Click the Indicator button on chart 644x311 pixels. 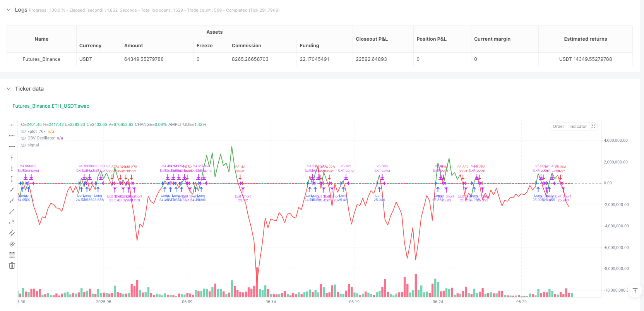tap(578, 126)
